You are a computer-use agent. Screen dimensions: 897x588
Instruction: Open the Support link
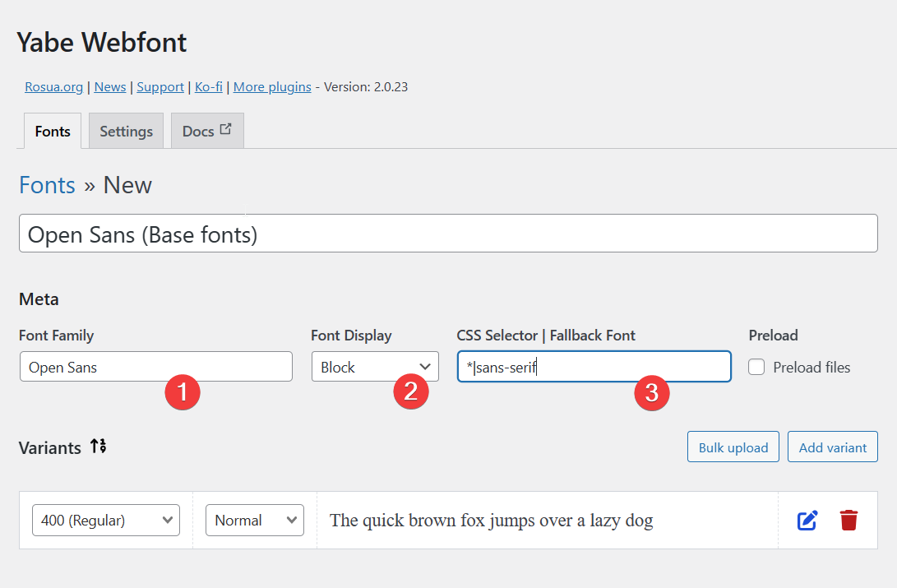pyautogui.click(x=160, y=87)
